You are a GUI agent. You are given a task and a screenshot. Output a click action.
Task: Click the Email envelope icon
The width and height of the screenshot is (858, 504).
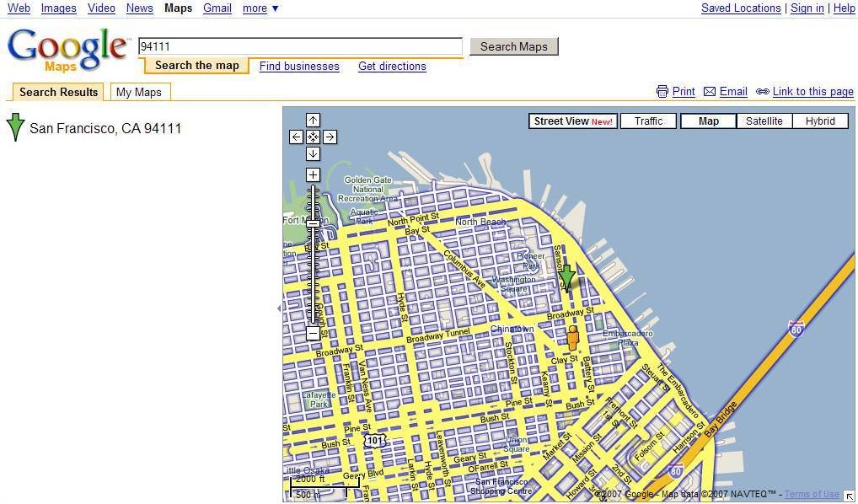pos(710,91)
